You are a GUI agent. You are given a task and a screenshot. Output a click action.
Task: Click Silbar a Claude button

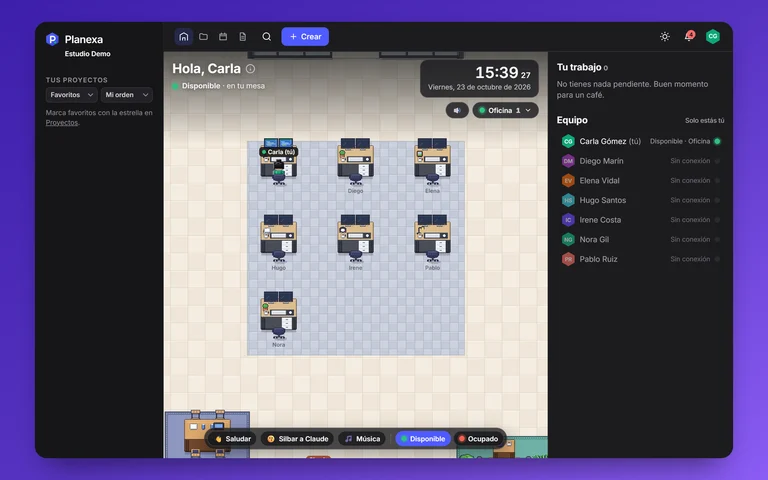[297, 439]
